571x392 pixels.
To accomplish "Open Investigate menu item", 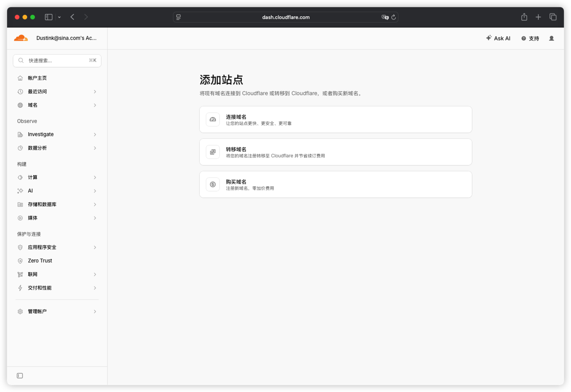I will [57, 135].
